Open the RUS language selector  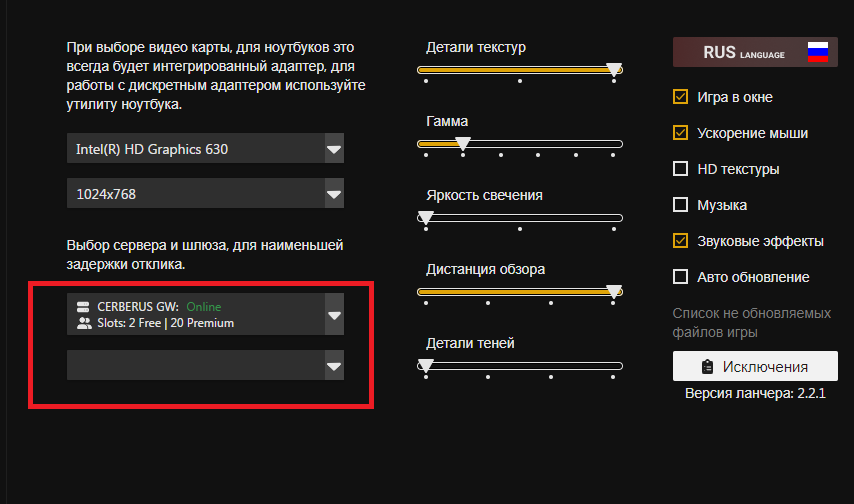pos(755,52)
